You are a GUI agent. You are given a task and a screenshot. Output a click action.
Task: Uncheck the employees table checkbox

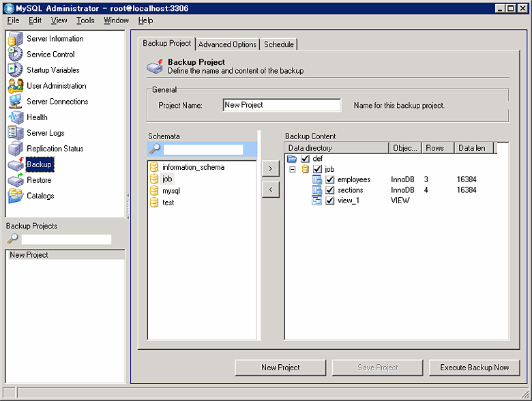pos(330,179)
